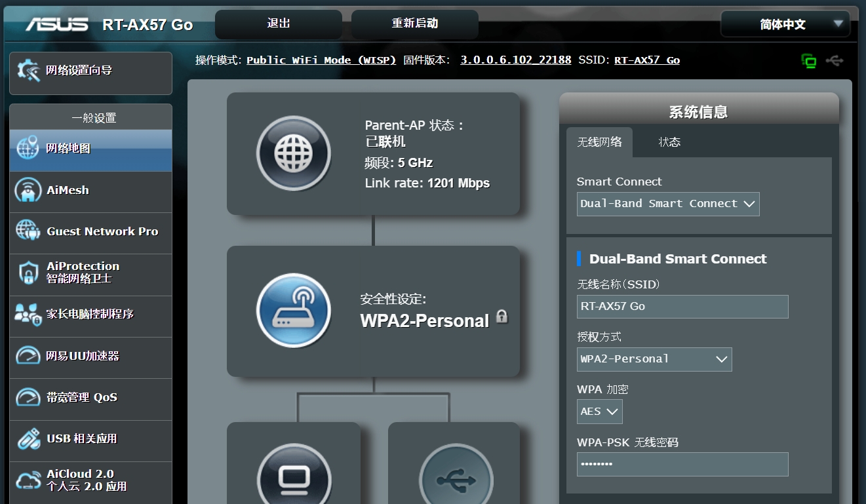Open the Dual-Band Smart Connect dropdown
The image size is (866, 504).
668,204
